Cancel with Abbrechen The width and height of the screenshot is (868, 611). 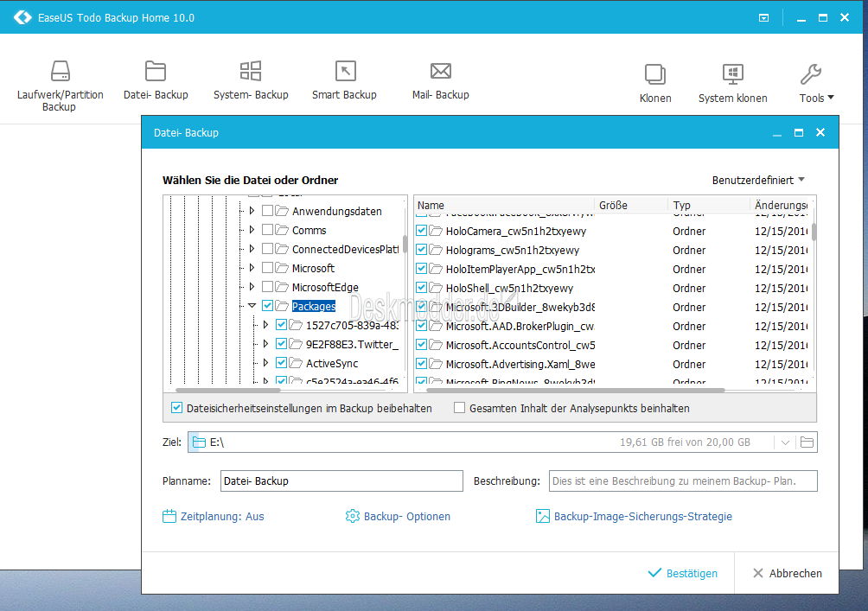788,573
